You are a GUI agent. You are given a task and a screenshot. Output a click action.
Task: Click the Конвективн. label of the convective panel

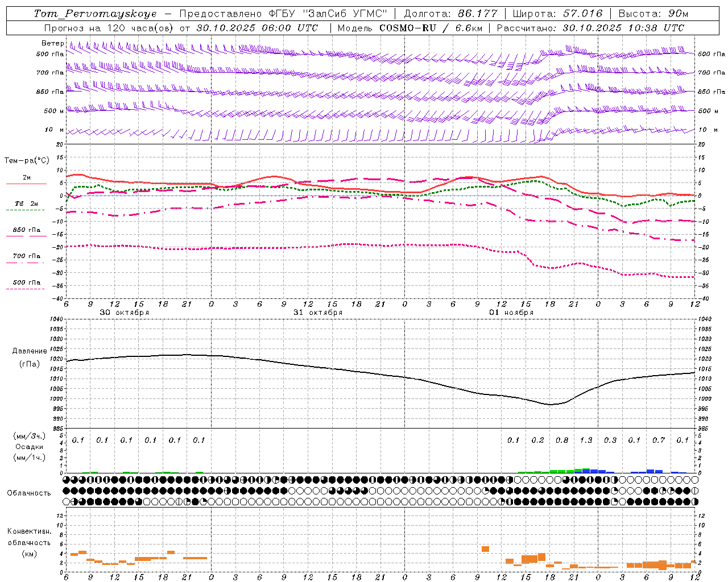click(x=29, y=531)
